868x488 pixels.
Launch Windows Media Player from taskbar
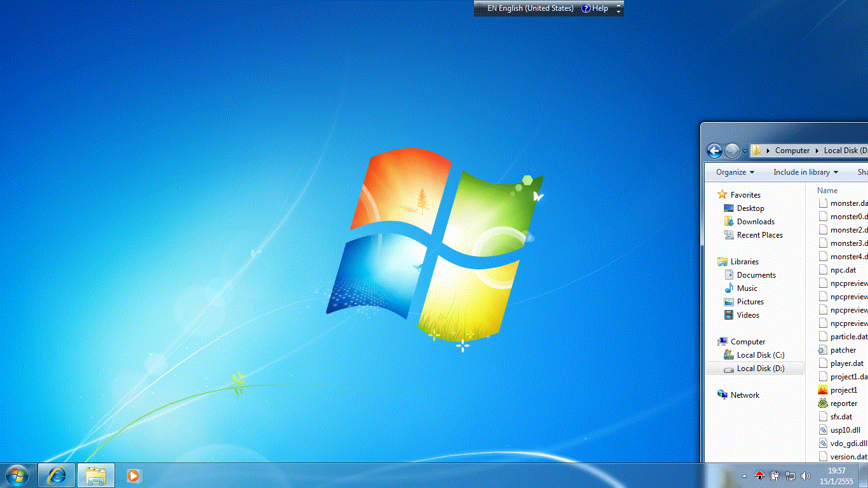pyautogui.click(x=133, y=475)
